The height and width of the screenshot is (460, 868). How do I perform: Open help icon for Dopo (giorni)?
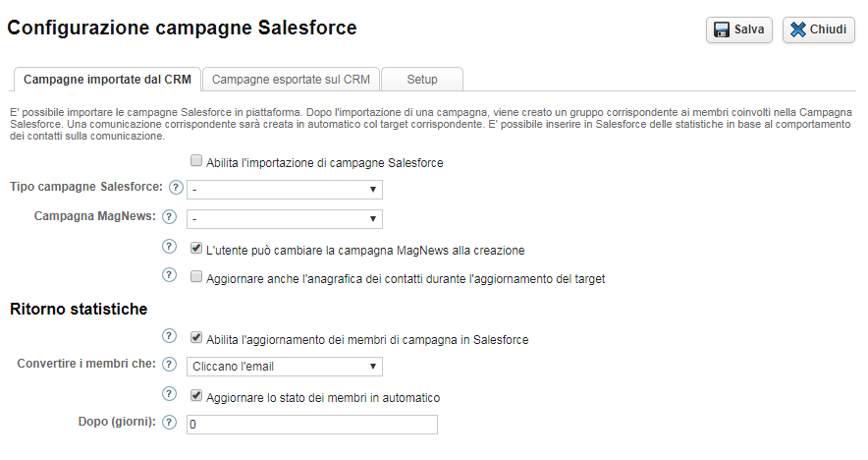tap(169, 423)
